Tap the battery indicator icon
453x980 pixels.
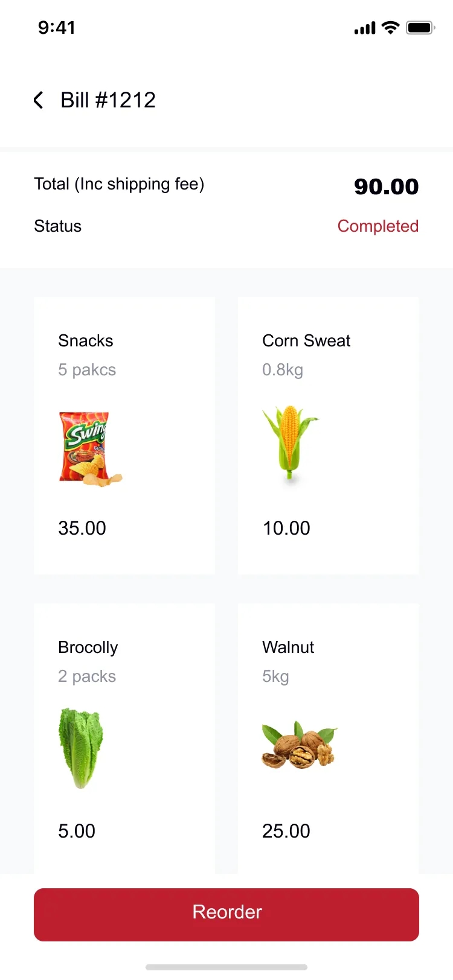421,28
